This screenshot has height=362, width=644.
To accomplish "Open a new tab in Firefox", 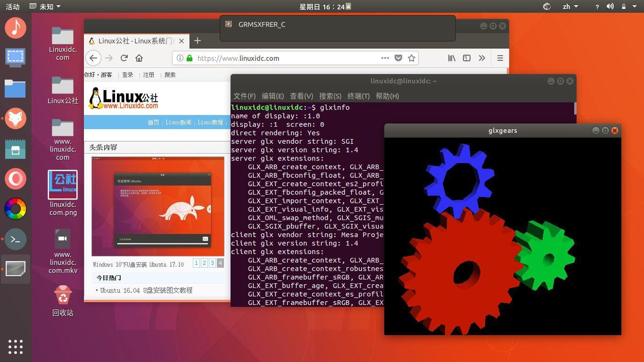I will 198,41.
